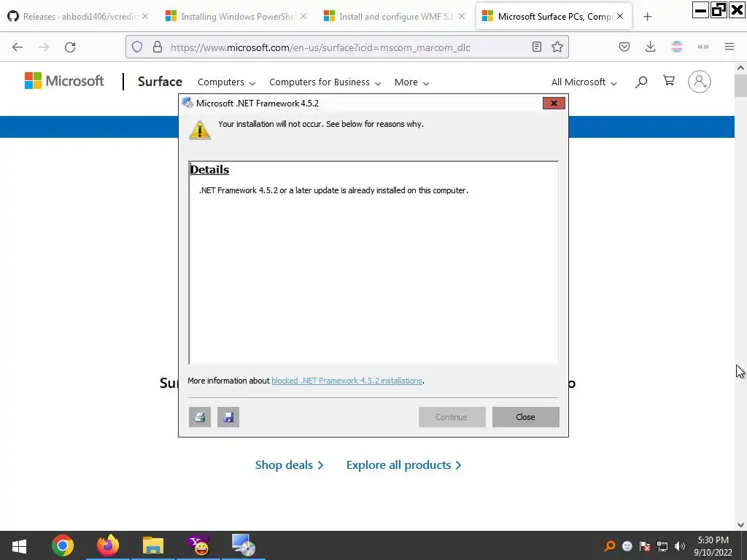Click the striped extension icon in toolbar

point(677,47)
